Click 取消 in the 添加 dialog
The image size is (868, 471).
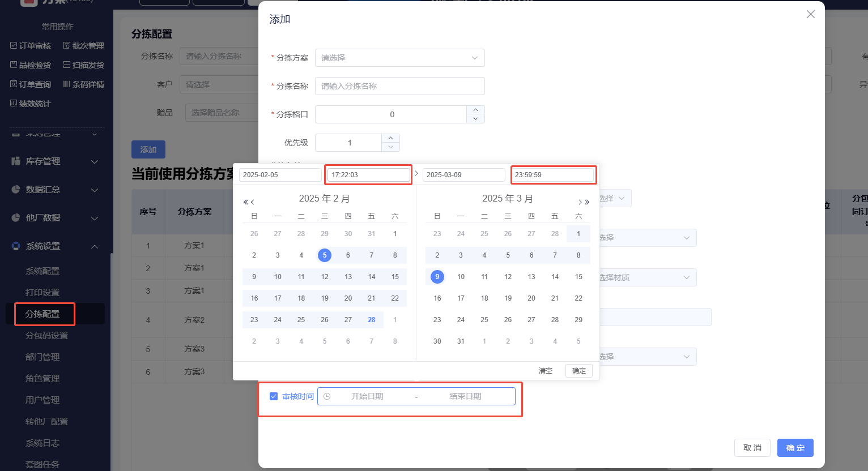pyautogui.click(x=752, y=448)
